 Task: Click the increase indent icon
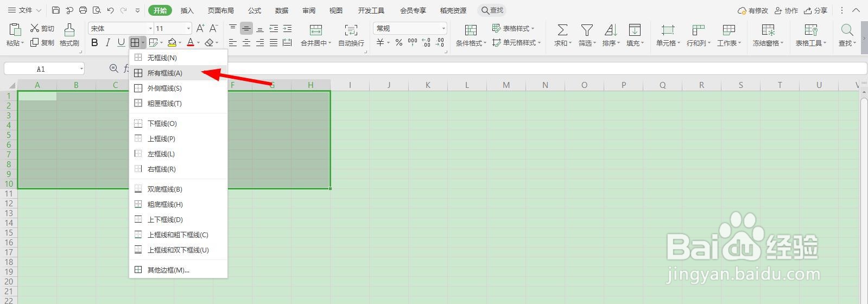tap(287, 28)
